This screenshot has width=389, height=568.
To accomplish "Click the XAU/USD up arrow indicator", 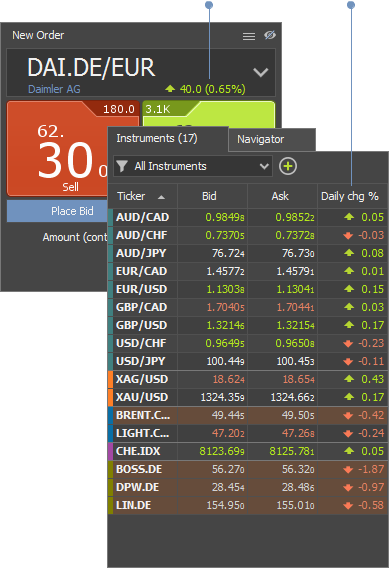I will (x=349, y=397).
